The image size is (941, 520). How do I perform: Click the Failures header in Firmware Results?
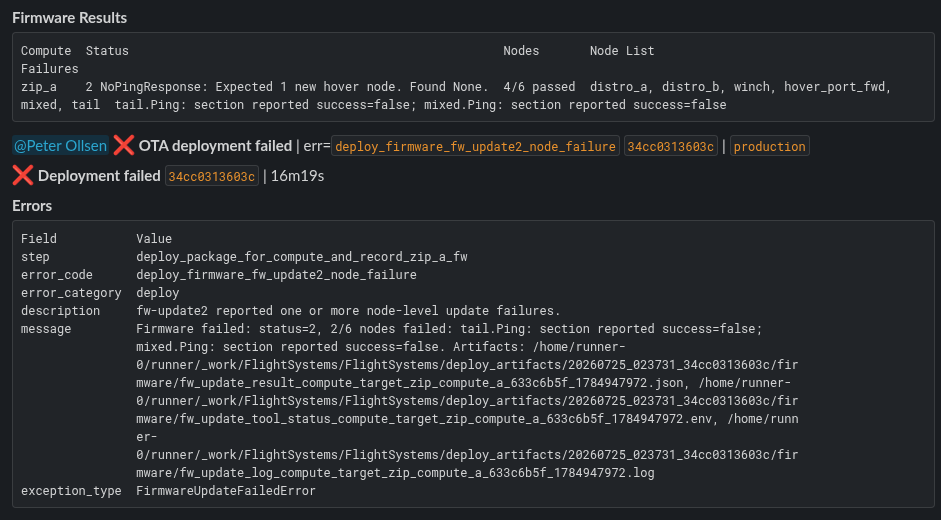(x=49, y=69)
